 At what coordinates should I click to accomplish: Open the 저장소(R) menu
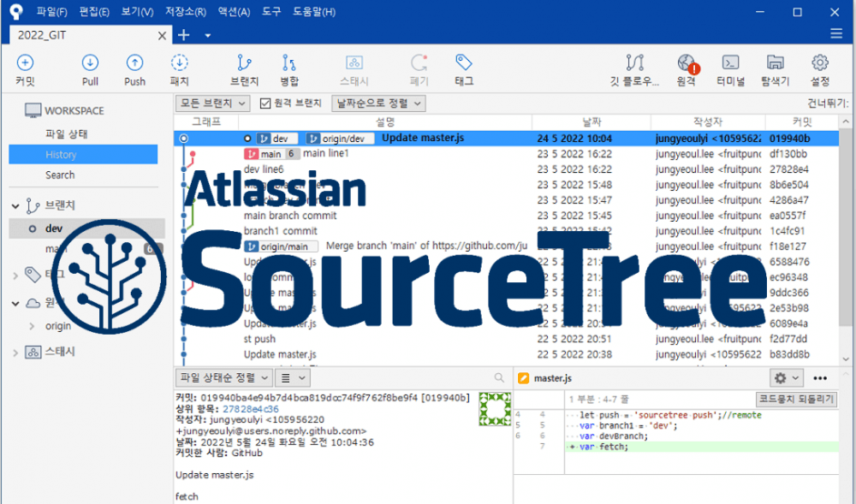point(186,11)
